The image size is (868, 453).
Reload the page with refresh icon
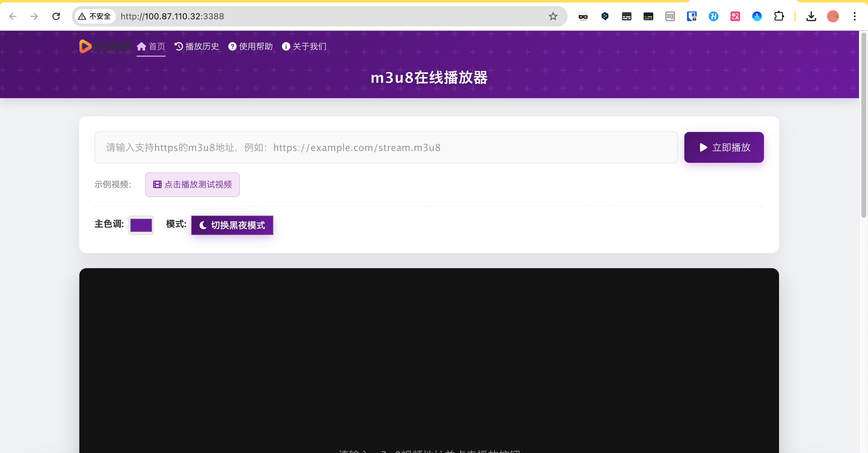(x=56, y=16)
